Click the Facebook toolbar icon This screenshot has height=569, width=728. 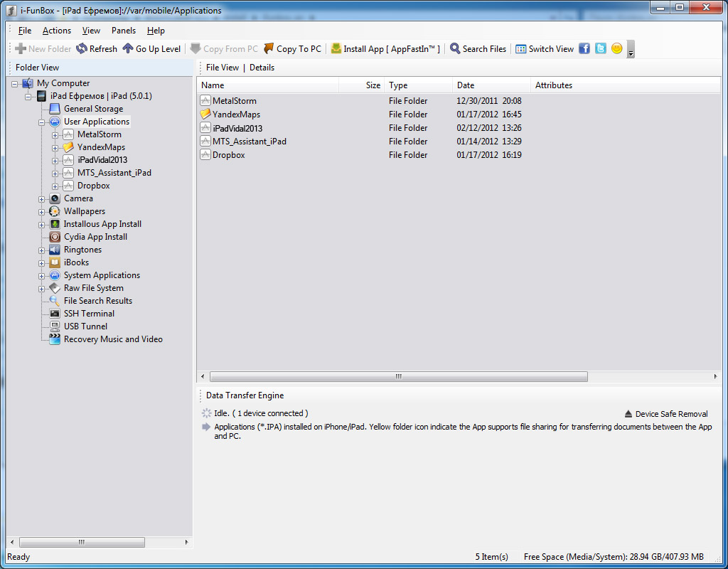584,48
